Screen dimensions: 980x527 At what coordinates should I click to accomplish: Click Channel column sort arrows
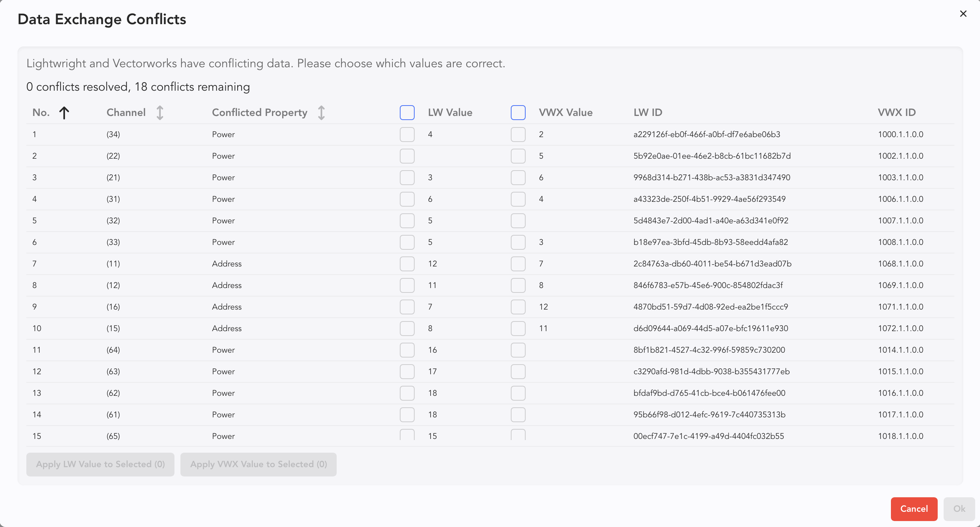pyautogui.click(x=160, y=113)
